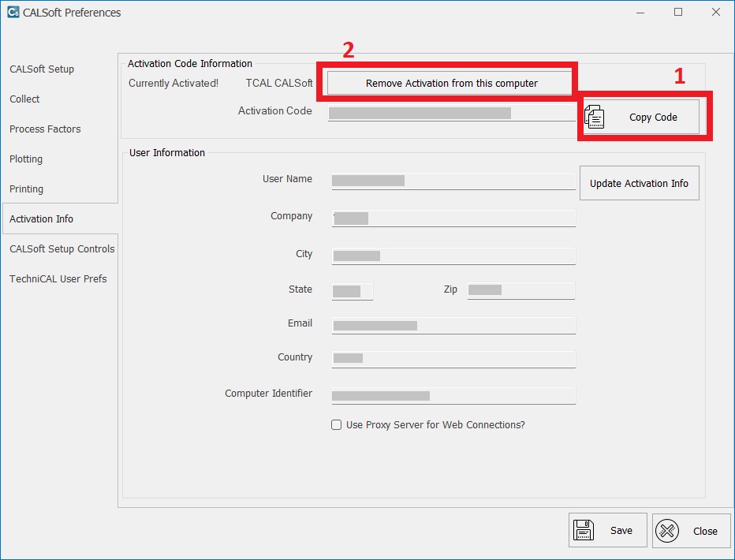Open TechniCAL User Prefs tab

click(58, 279)
